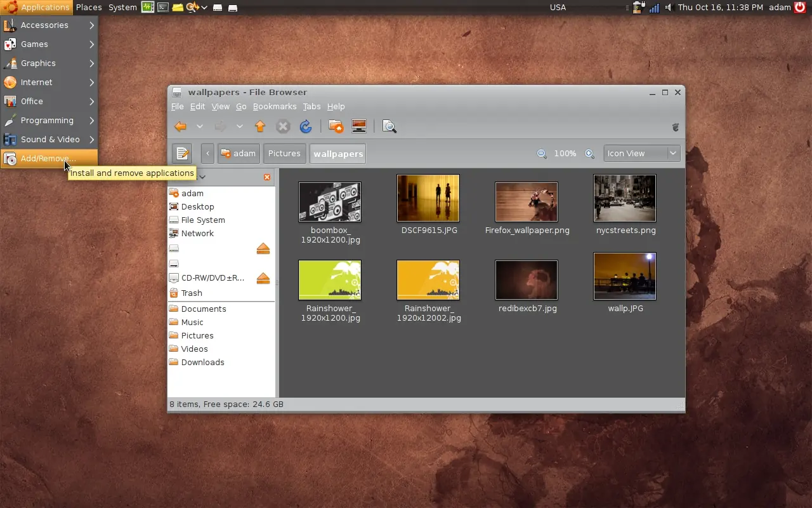Image resolution: width=812 pixels, height=508 pixels.
Task: Toggle text-based location entry button
Action: pyautogui.click(x=182, y=154)
